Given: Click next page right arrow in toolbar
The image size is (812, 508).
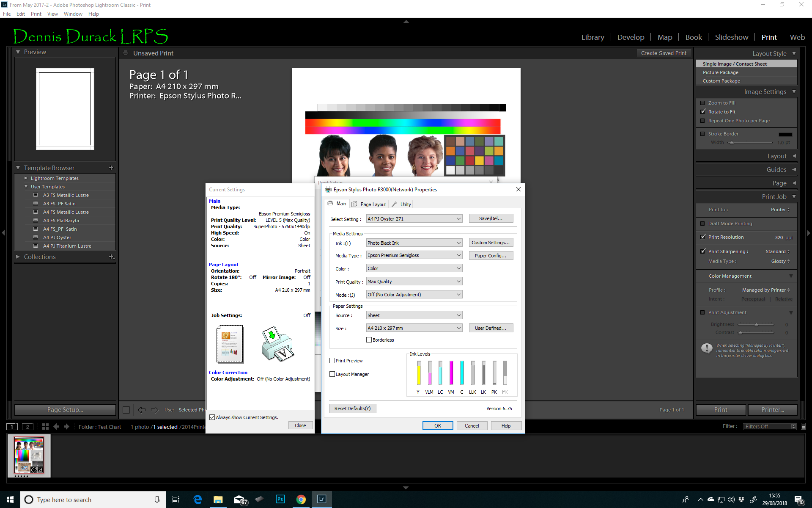Looking at the screenshot, I should tap(155, 410).
